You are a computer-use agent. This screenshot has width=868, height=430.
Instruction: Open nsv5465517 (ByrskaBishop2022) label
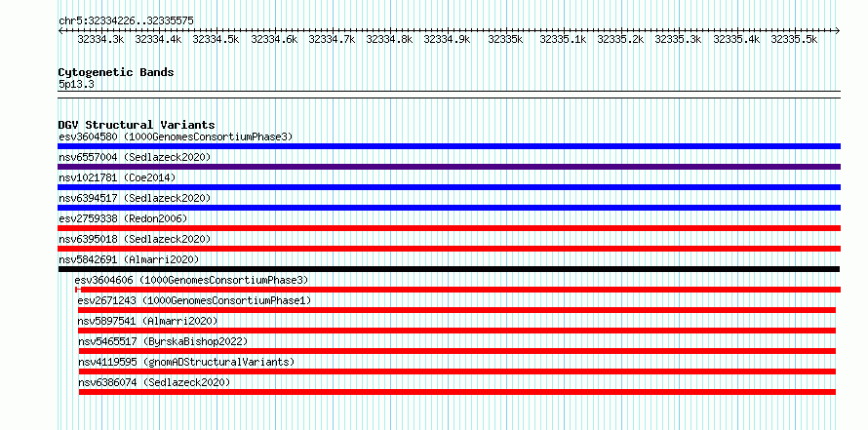click(x=163, y=341)
